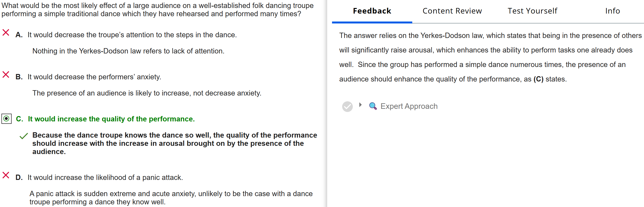Click the bold explanation under answer C

tap(174, 143)
